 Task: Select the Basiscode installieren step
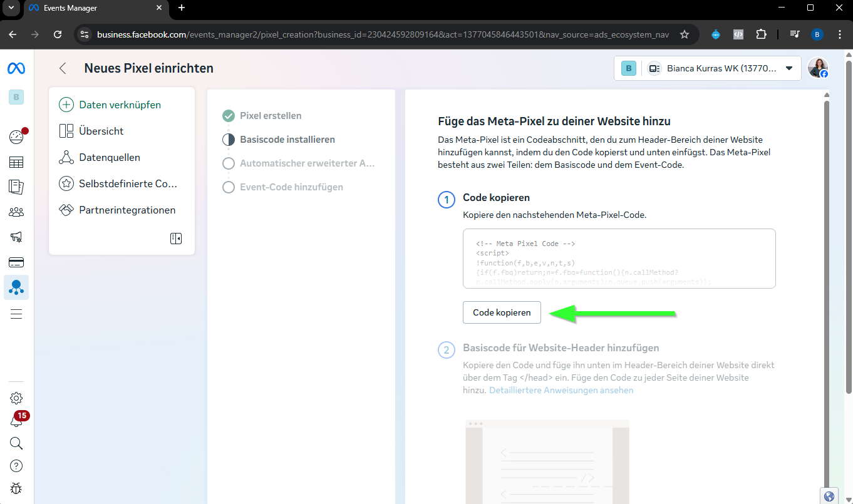(279, 140)
